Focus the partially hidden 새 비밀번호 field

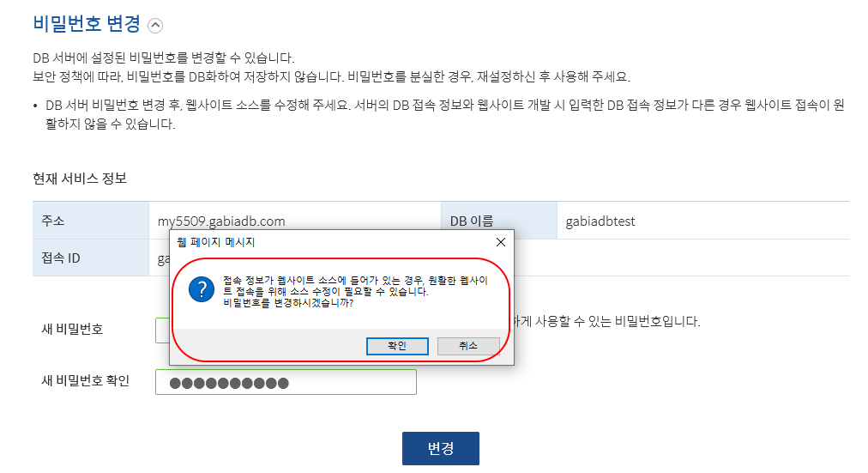(162, 330)
